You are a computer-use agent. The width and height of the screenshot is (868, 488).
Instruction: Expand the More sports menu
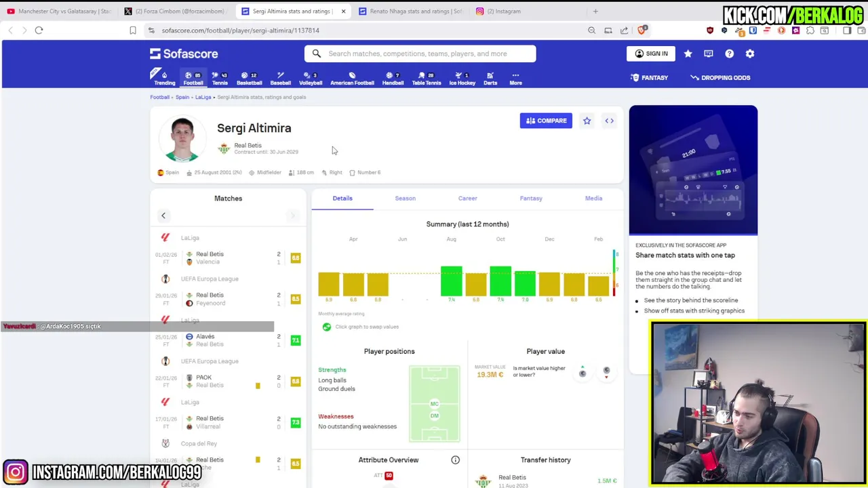tap(515, 79)
